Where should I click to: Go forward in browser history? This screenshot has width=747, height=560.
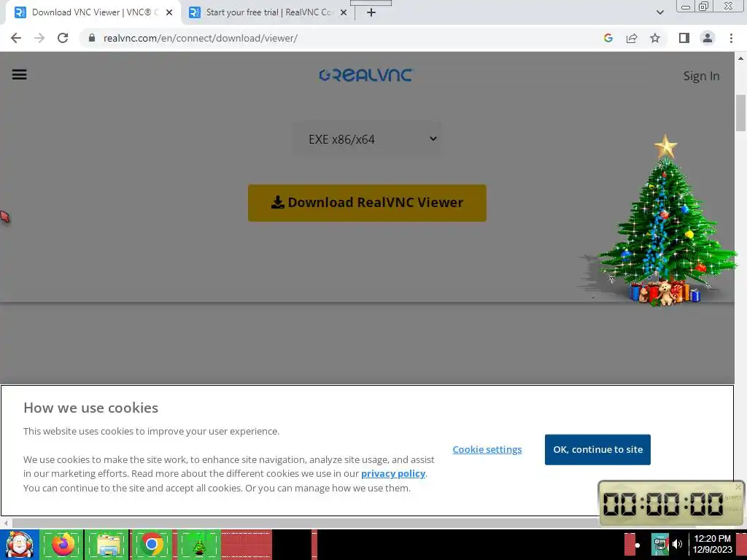[x=39, y=38]
